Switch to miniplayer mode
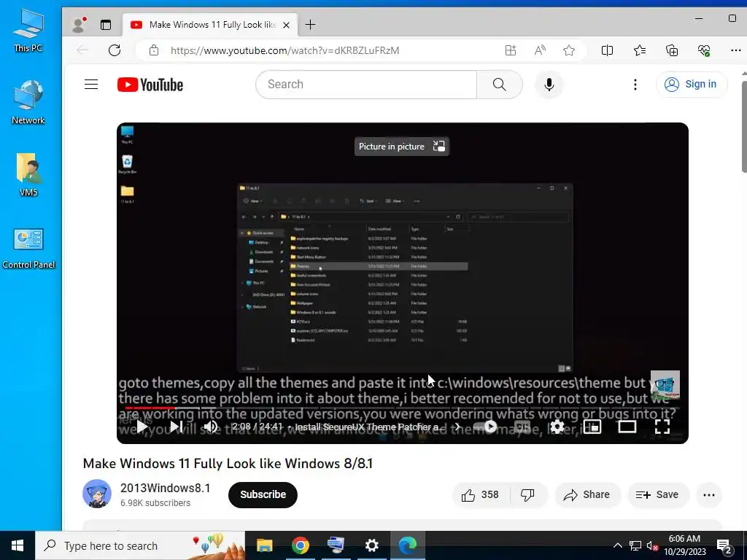 tap(592, 426)
